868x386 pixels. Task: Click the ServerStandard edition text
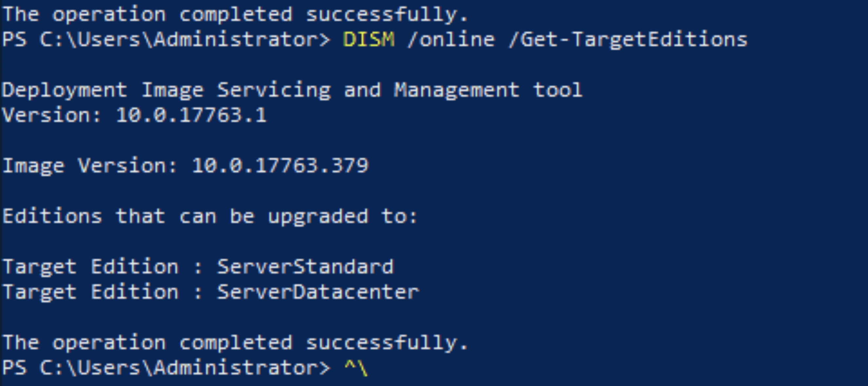coord(305,267)
